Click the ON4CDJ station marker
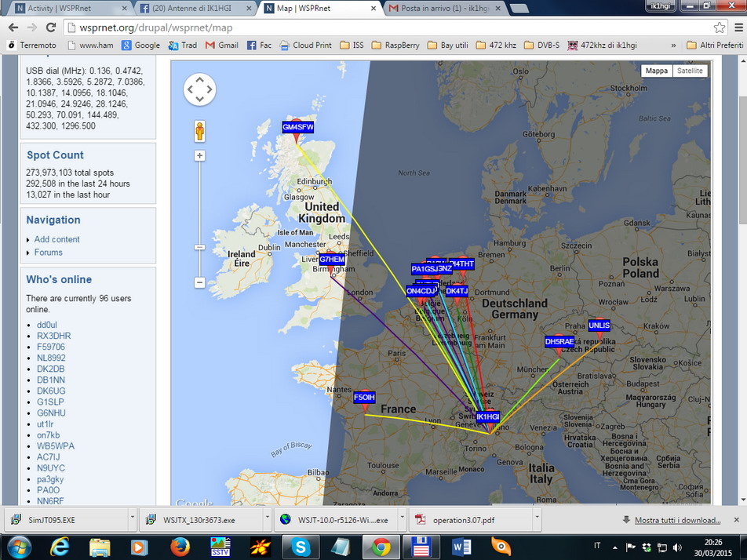The height and width of the screenshot is (560, 747). tap(421, 292)
